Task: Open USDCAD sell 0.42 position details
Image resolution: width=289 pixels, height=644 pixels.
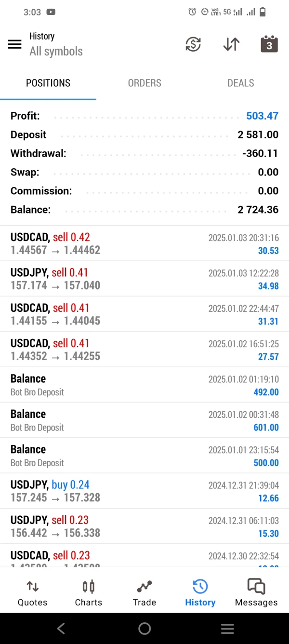Action: [x=144, y=243]
